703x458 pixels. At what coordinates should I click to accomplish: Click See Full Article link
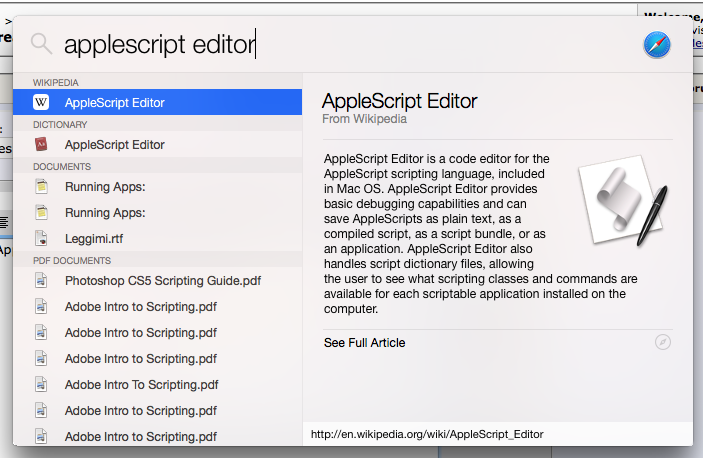point(365,343)
